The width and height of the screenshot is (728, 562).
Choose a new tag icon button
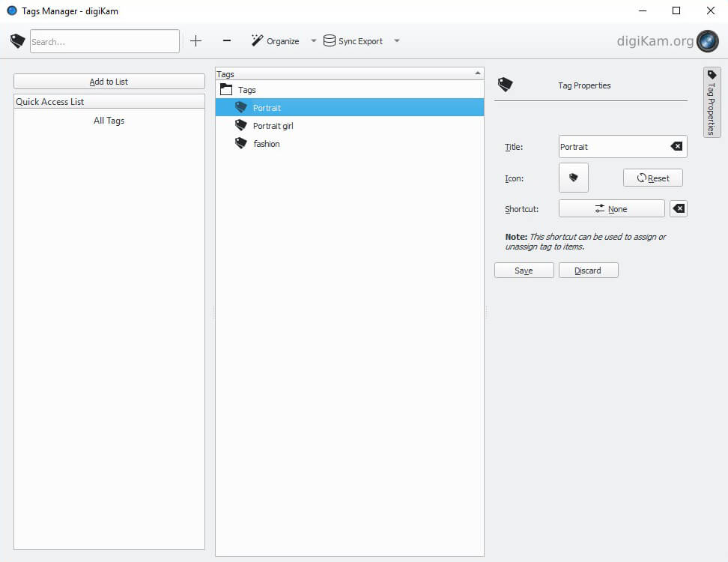tap(574, 178)
